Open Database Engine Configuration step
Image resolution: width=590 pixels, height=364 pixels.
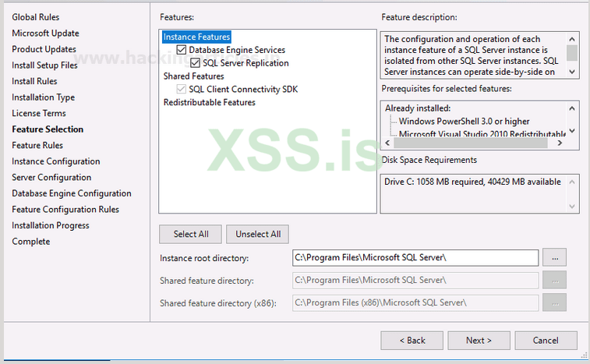click(x=72, y=193)
